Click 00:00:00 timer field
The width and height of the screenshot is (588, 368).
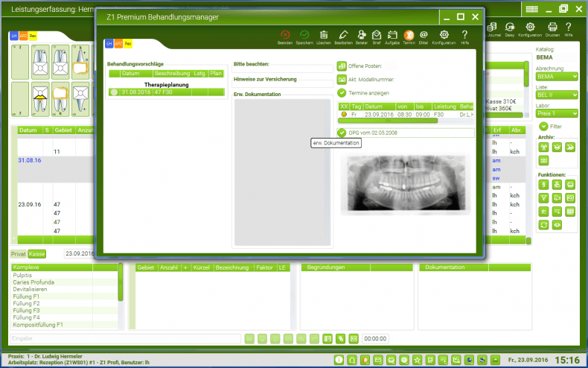tap(375, 339)
